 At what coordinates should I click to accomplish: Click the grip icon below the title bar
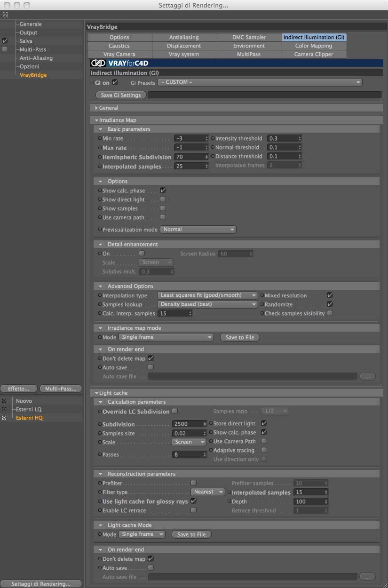[x=5, y=15]
